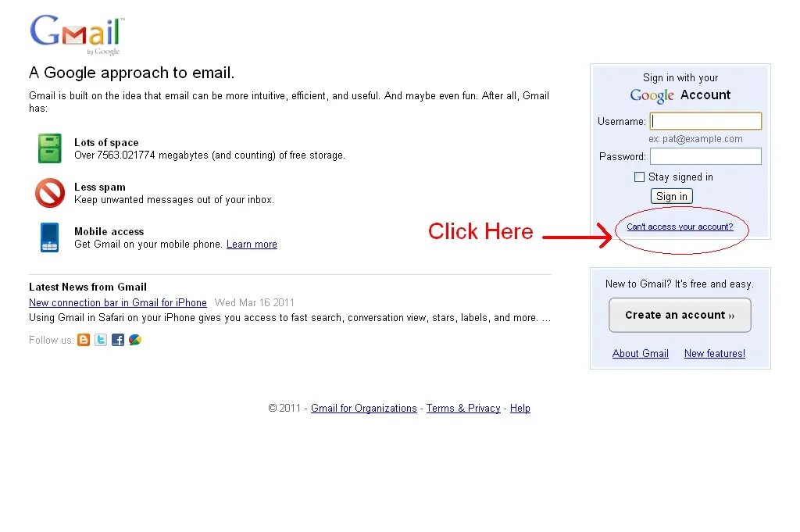800x532 pixels.
Task: Focus the Password input field
Action: [x=705, y=156]
